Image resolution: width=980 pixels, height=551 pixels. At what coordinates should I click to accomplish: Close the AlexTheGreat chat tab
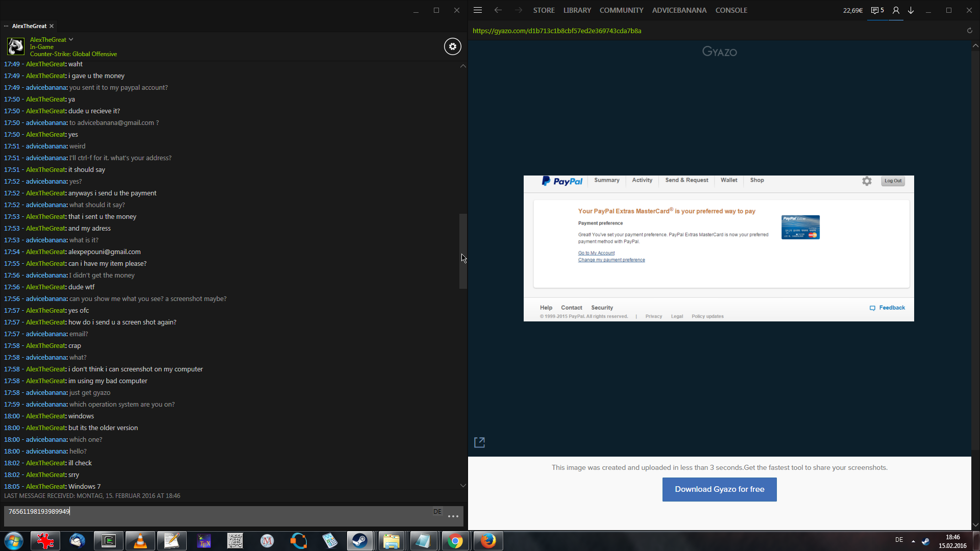click(x=52, y=26)
